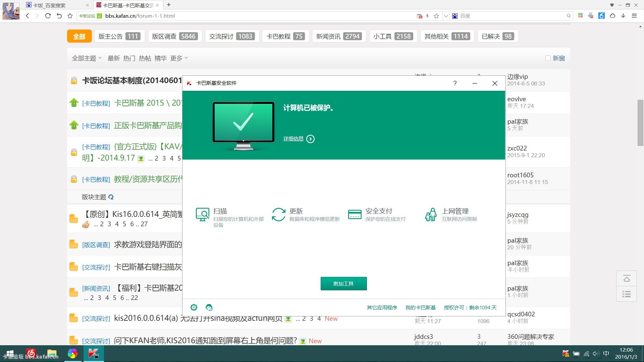Open the colorful browser taskbar icon
This screenshot has height=362, width=644.
pyautogui.click(x=72, y=354)
